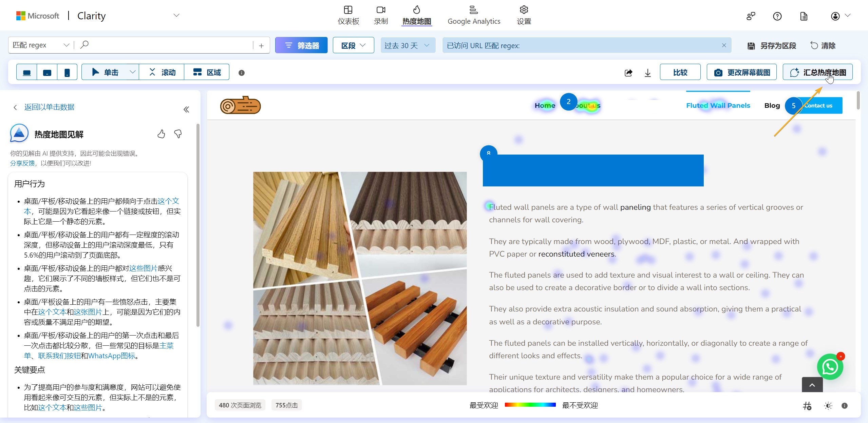
Task: Click the share heatmap icon
Action: pos(628,73)
